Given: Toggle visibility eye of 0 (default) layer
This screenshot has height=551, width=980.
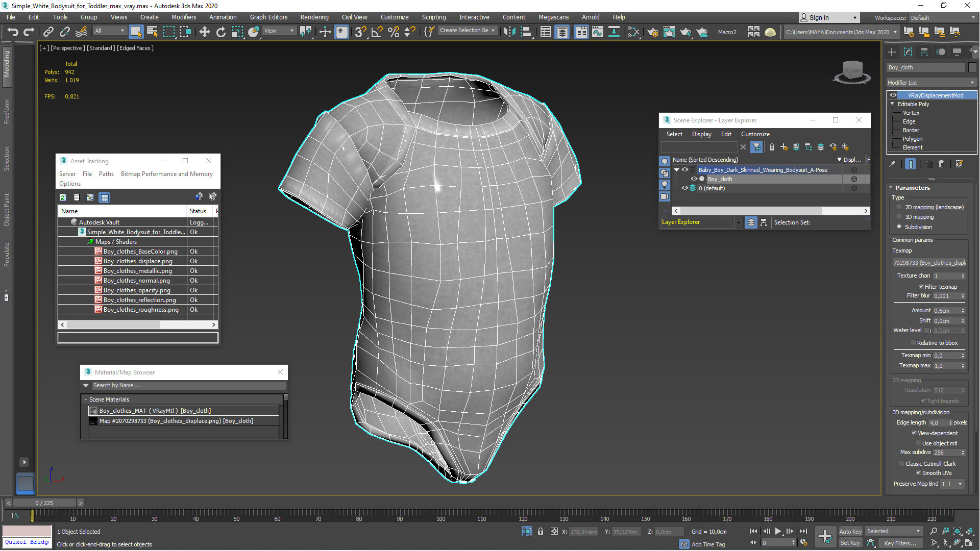Looking at the screenshot, I should 685,188.
